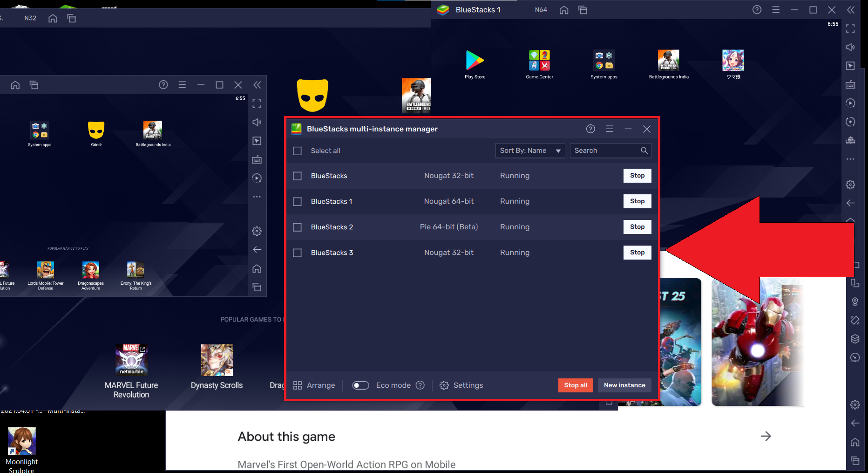Click the search magnifier icon
This screenshot has width=868, height=473.
[x=644, y=151]
